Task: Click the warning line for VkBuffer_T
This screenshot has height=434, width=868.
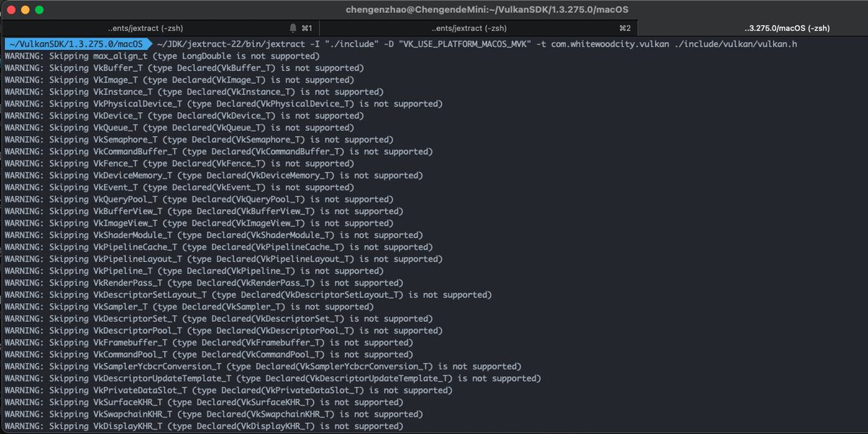Action: tap(184, 68)
